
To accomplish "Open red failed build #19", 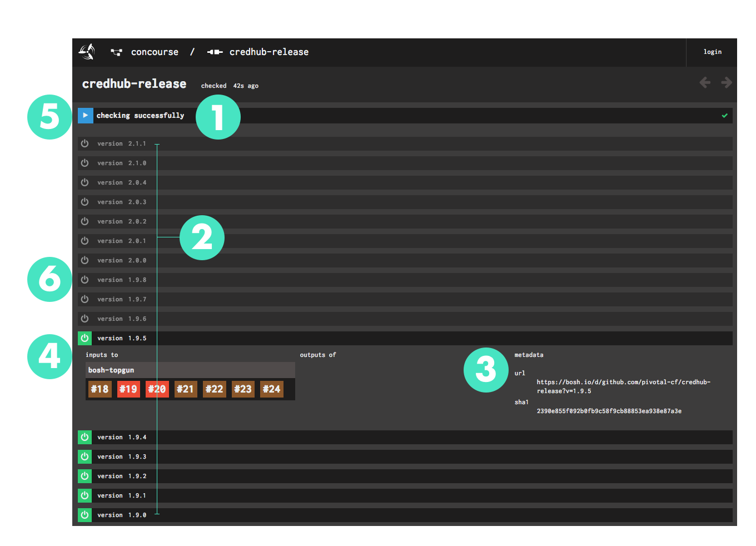I will [x=128, y=389].
